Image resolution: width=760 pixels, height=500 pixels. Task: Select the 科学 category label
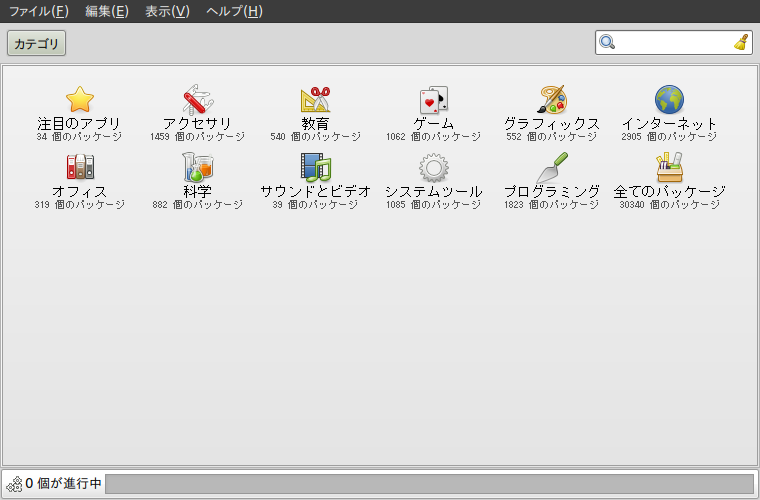pyautogui.click(x=198, y=191)
